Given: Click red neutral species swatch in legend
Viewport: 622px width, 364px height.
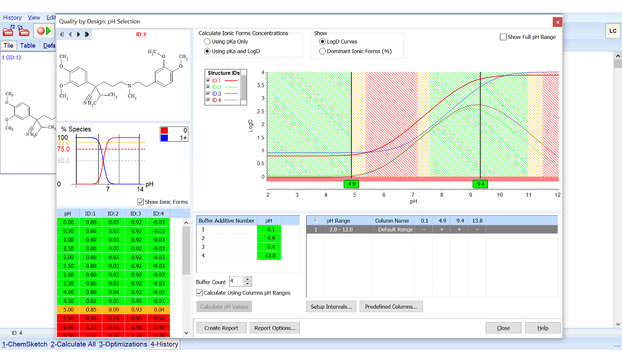Looking at the screenshot, I should (x=164, y=130).
